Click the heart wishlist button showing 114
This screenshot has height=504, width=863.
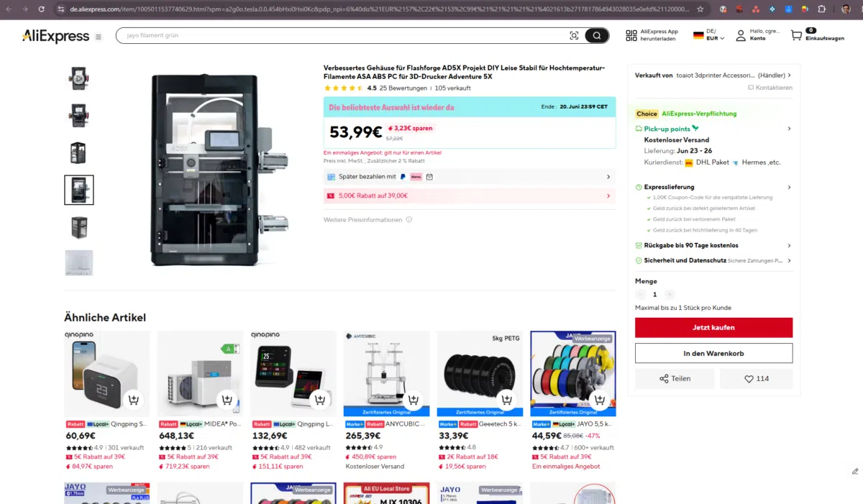point(757,379)
